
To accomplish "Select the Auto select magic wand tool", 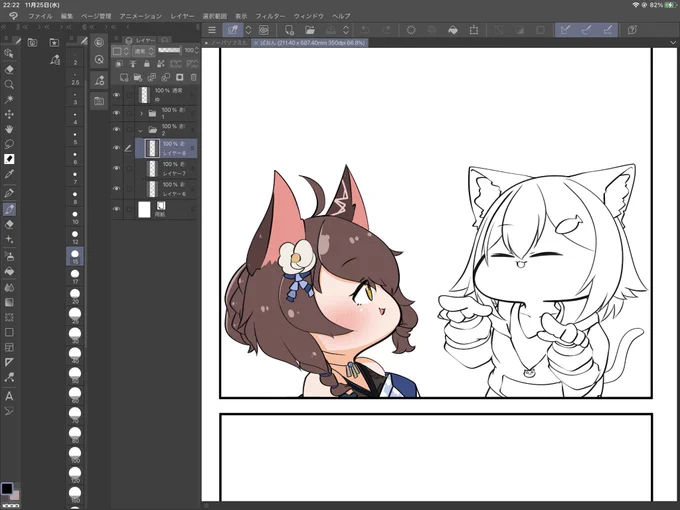I will [9, 99].
